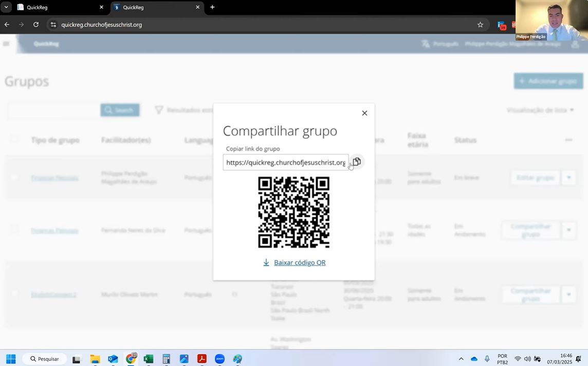This screenshot has width=588, height=366.
Task: Check the Fernanda Neres da Silva row checkbox
Action: [14, 230]
